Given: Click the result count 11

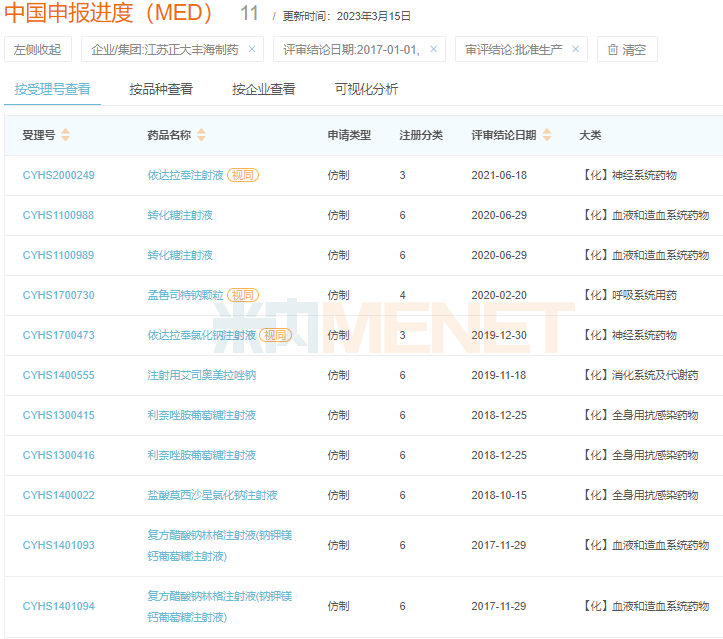Looking at the screenshot, I should point(249,13).
